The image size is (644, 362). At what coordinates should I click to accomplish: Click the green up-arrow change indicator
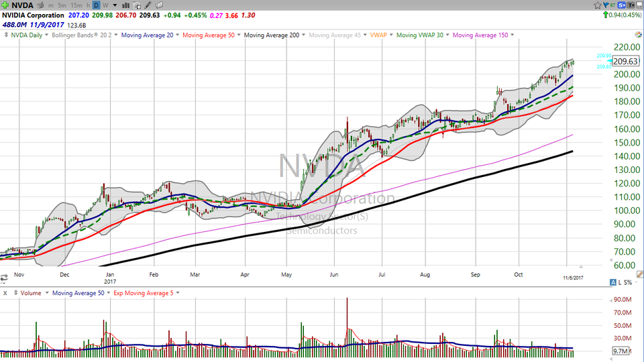[x=605, y=15]
